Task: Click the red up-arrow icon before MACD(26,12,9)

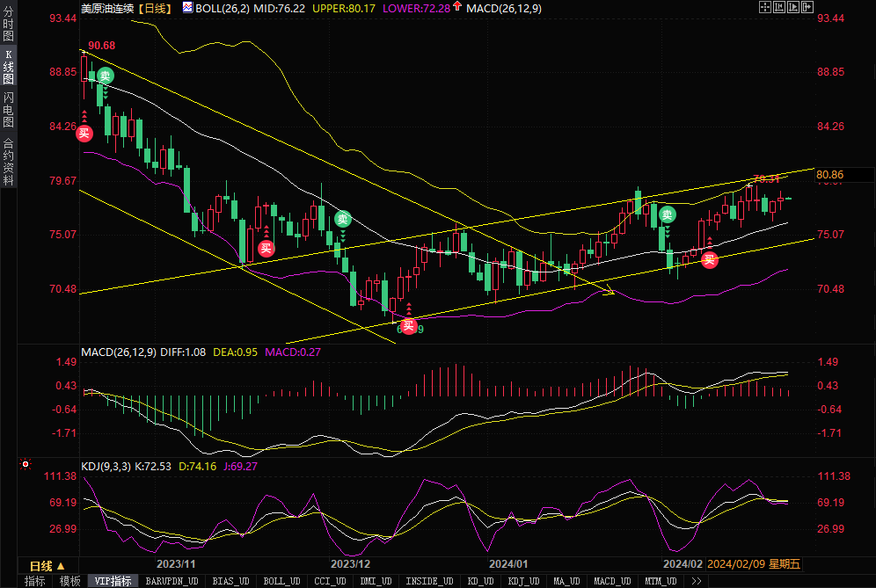Action: (x=457, y=8)
